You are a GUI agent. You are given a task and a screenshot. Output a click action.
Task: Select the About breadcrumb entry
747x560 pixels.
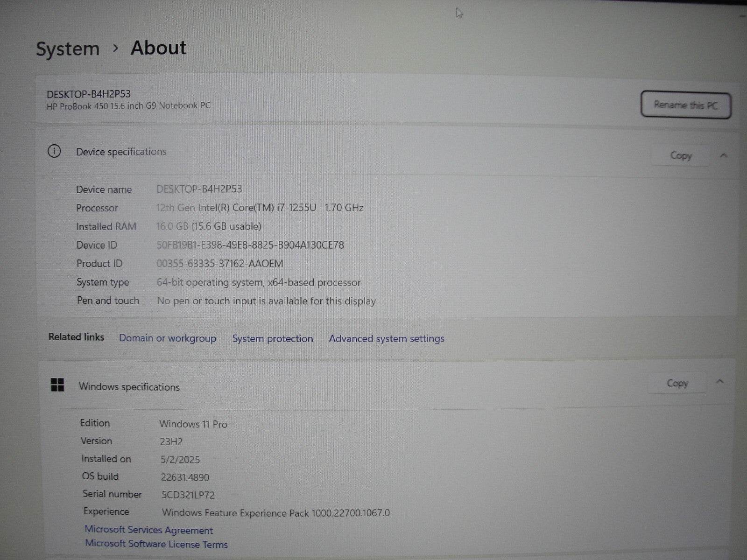pos(158,48)
